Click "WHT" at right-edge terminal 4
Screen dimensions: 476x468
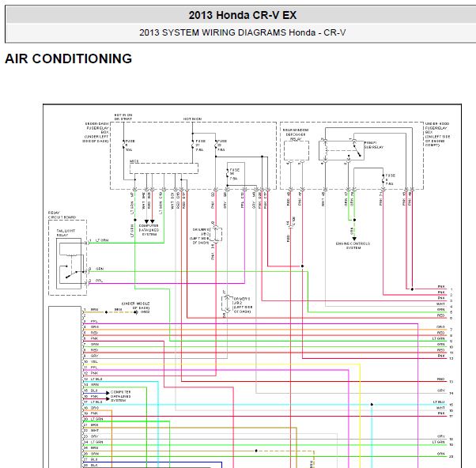(440, 304)
